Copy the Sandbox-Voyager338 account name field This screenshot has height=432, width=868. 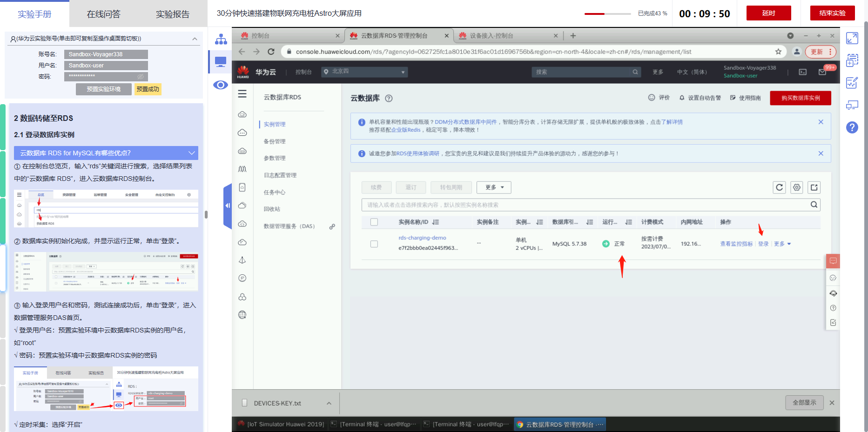(x=106, y=54)
